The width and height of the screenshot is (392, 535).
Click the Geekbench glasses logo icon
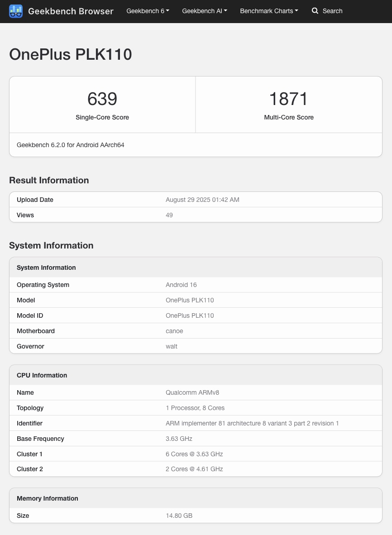click(x=16, y=11)
